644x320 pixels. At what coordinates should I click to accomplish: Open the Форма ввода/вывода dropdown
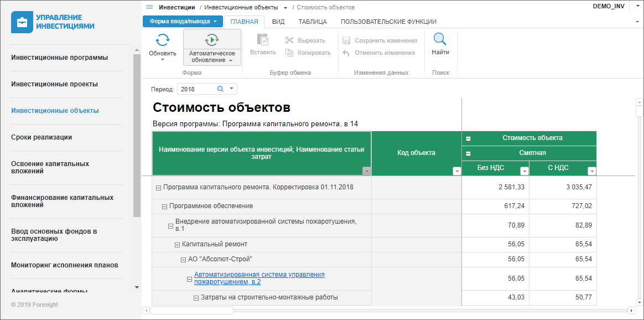tap(183, 22)
